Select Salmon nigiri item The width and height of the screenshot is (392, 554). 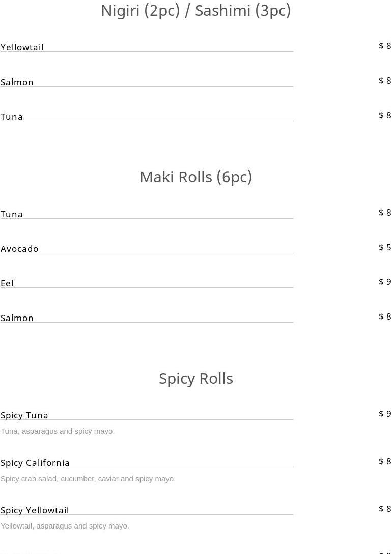pos(17,82)
